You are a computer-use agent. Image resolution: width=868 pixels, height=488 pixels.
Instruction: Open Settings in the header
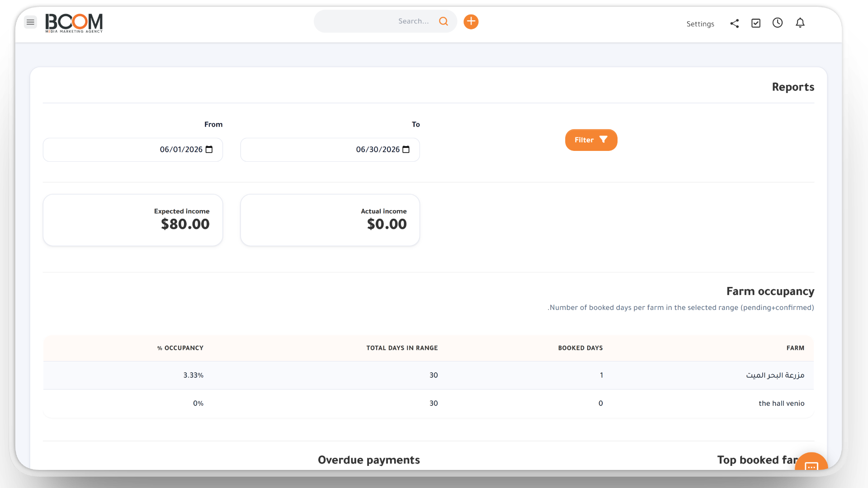tap(700, 24)
